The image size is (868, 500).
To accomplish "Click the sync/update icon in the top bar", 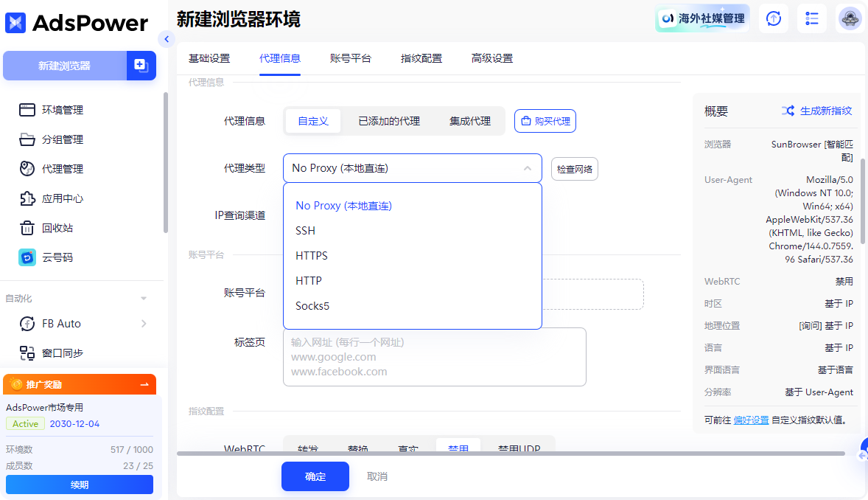I will 773,18.
